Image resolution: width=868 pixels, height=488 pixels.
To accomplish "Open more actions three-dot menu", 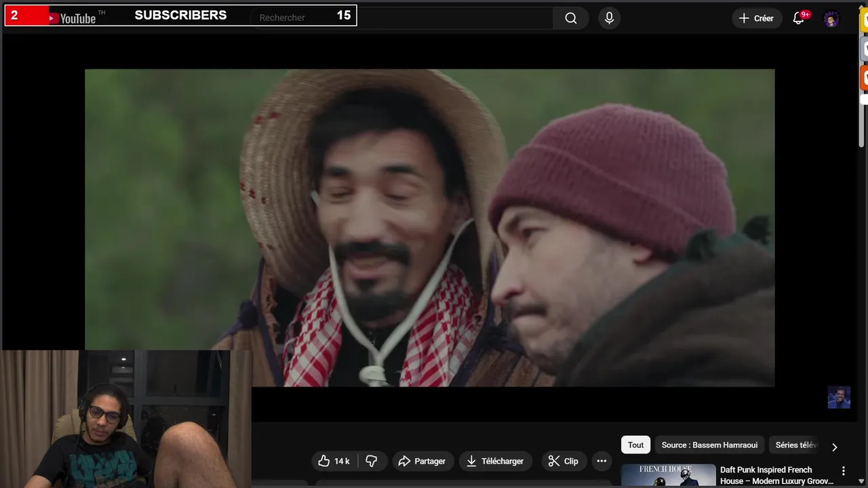I will [601, 461].
